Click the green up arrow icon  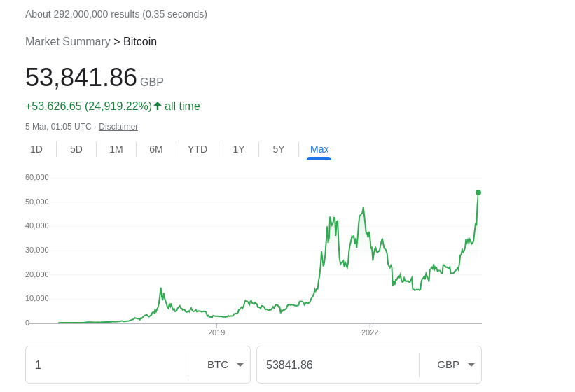tap(158, 106)
